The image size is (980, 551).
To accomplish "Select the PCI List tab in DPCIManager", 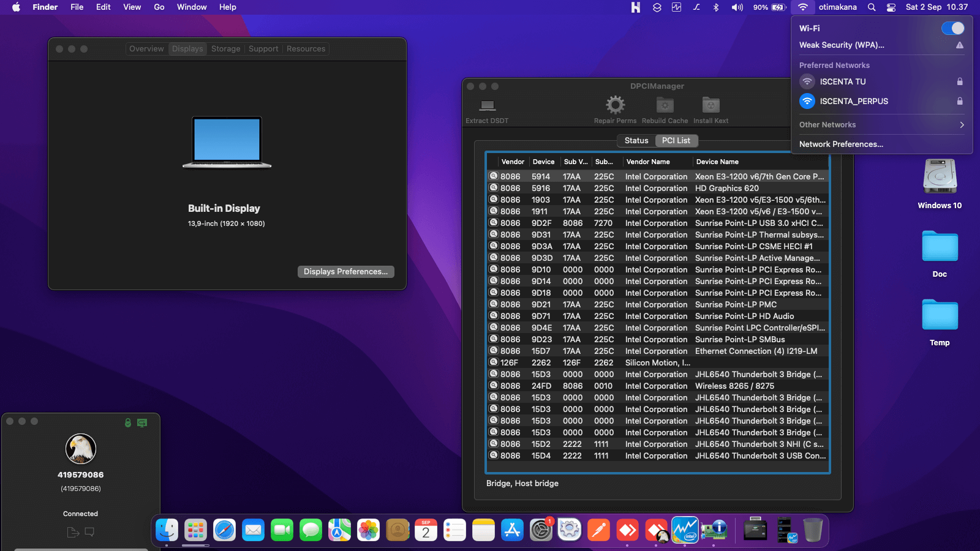I will coord(676,141).
